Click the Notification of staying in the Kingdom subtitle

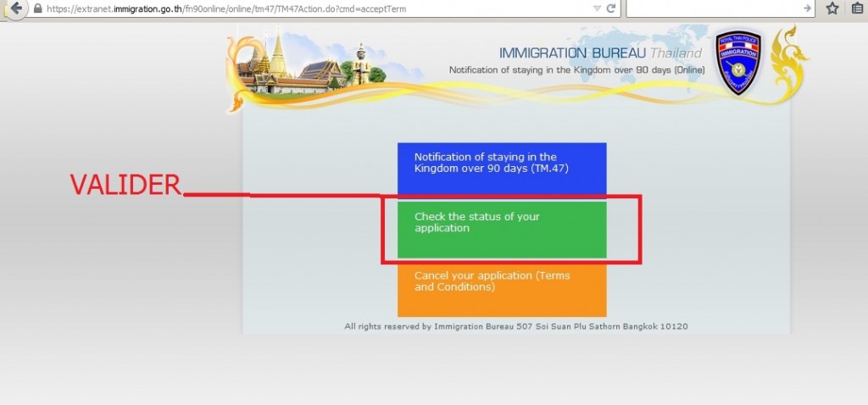[x=576, y=70]
